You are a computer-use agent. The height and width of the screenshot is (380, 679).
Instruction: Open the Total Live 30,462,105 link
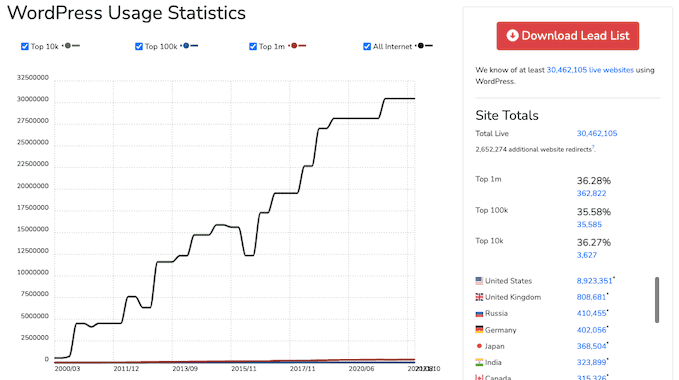pos(597,133)
